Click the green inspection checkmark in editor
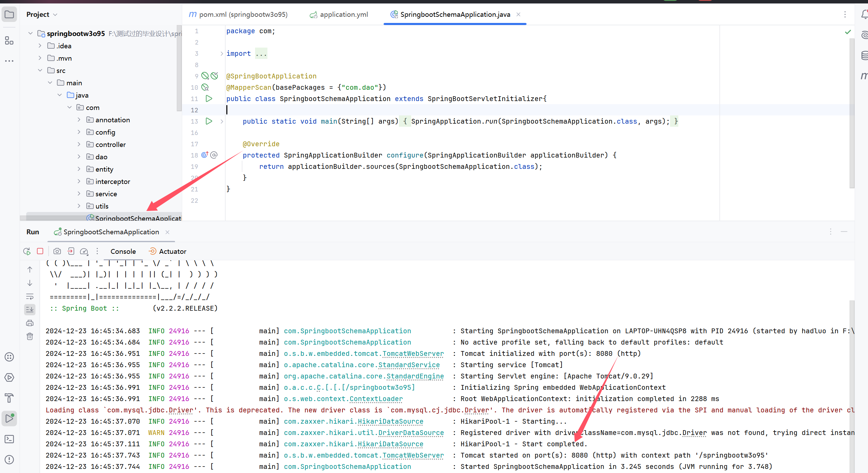Viewport: 868px width, 473px height. 848,32
